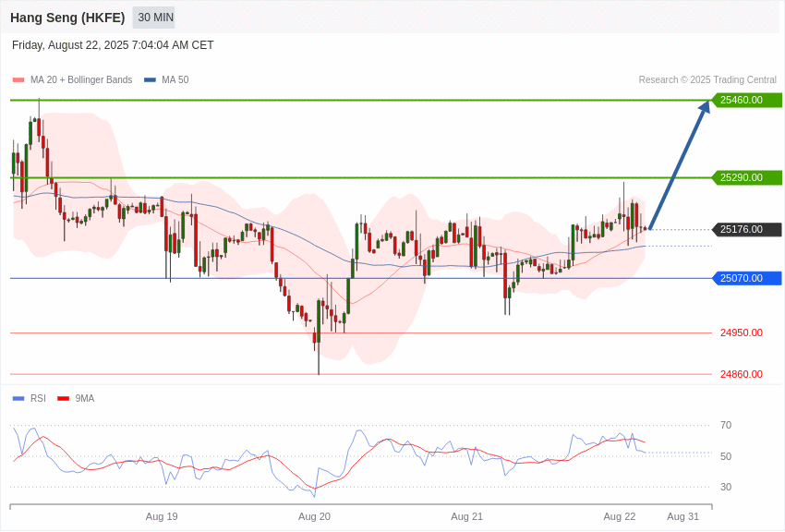Click the RSI 70 level value
The image size is (785, 532).
click(x=726, y=426)
